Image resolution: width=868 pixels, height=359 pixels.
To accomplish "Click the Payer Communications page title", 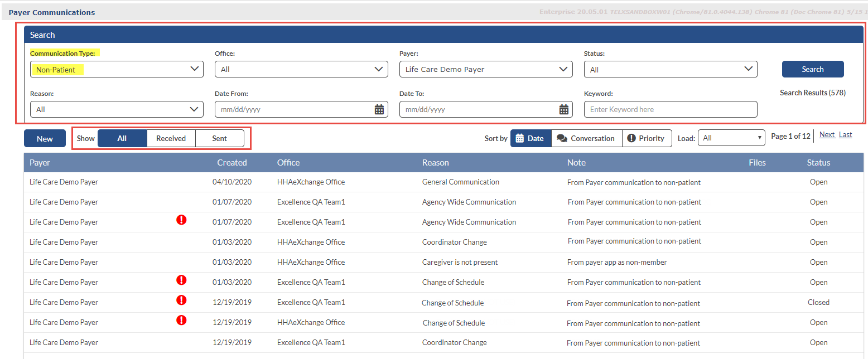I will (52, 12).
